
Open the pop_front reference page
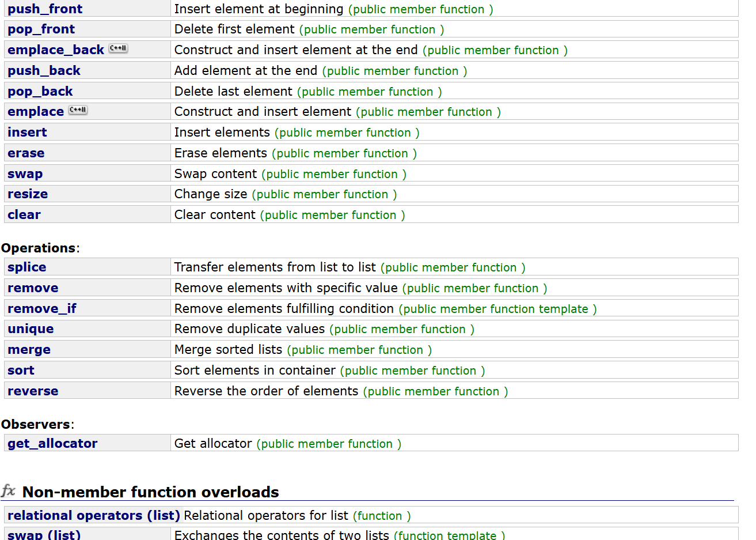coord(41,29)
